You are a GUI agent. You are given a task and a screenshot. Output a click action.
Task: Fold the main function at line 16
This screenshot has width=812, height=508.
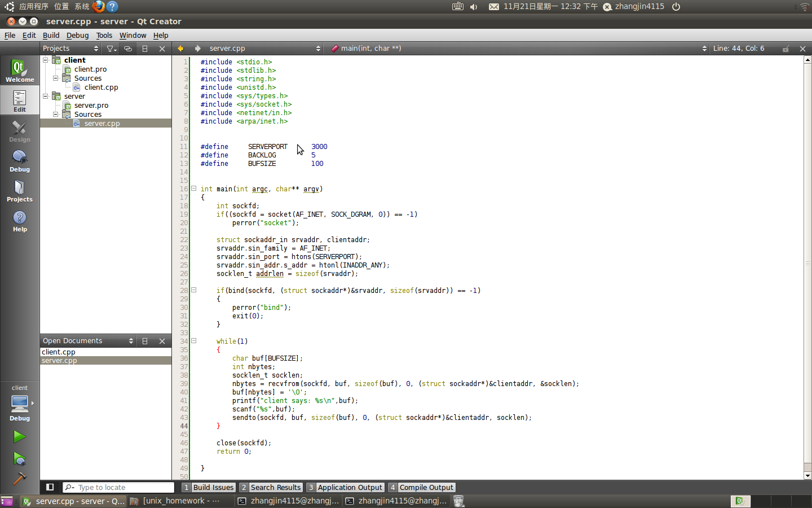click(x=193, y=189)
